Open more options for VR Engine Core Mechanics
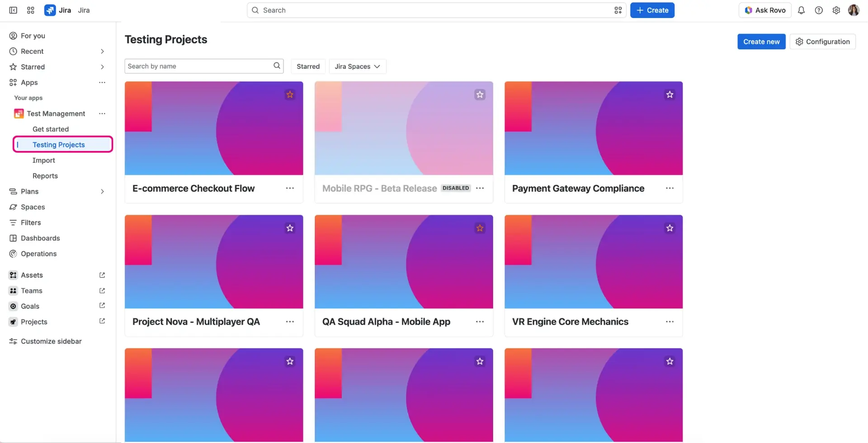This screenshot has height=443, width=868. 670,321
